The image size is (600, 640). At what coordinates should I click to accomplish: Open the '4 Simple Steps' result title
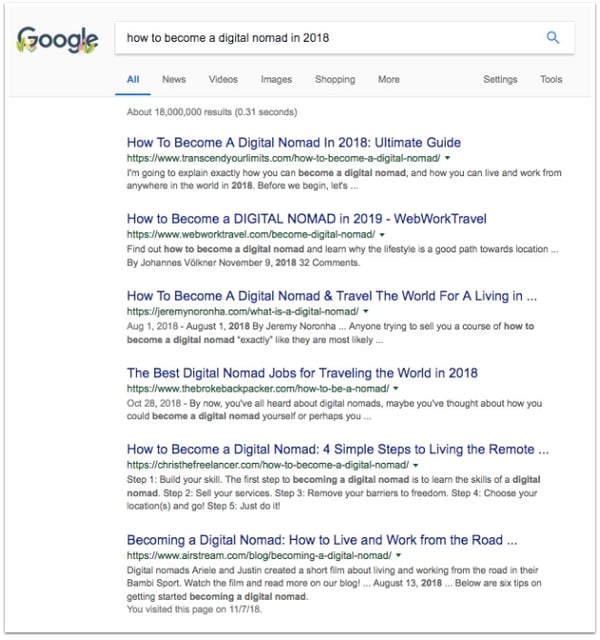point(338,449)
